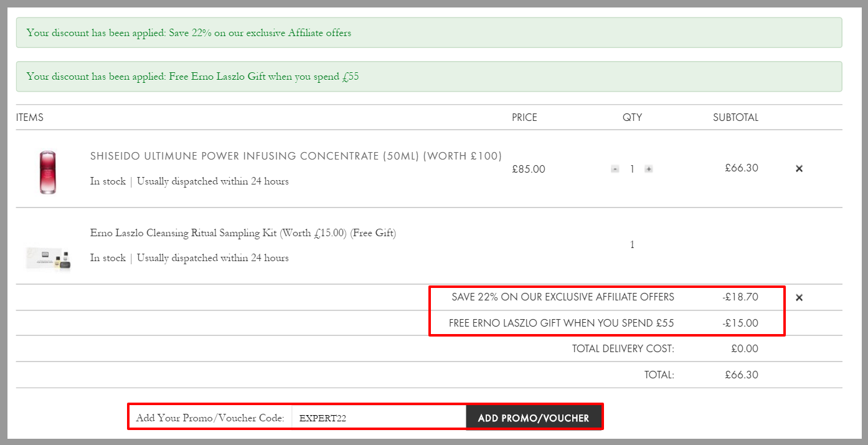Click the -£15.00 free gift discount amount

coord(741,323)
